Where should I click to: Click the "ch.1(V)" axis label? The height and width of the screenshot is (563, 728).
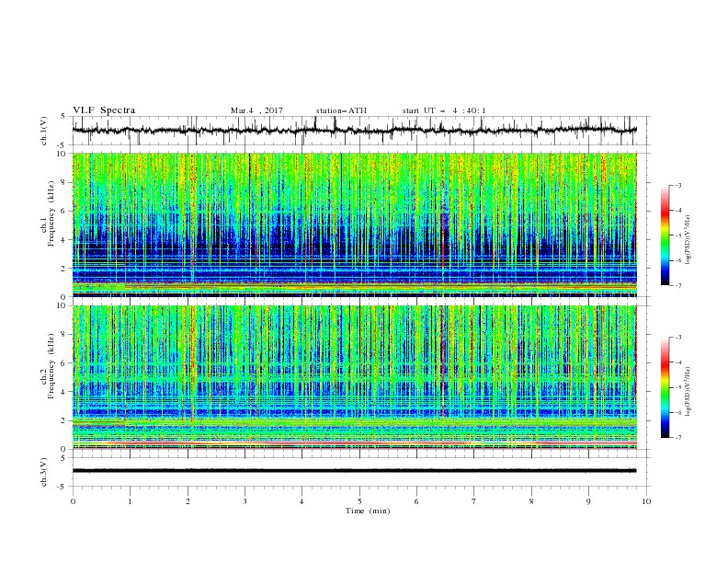tap(44, 131)
